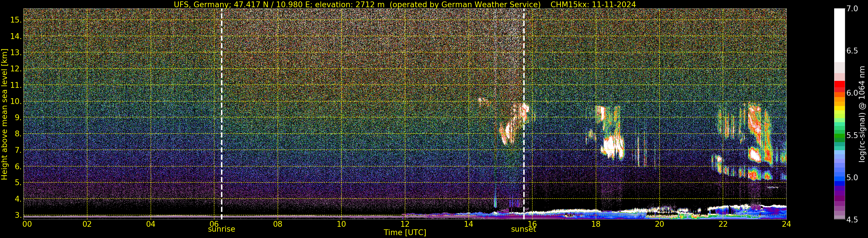868x238 pixels.
Task: Click the '5.5' colorbar tick value
Action: coord(852,135)
